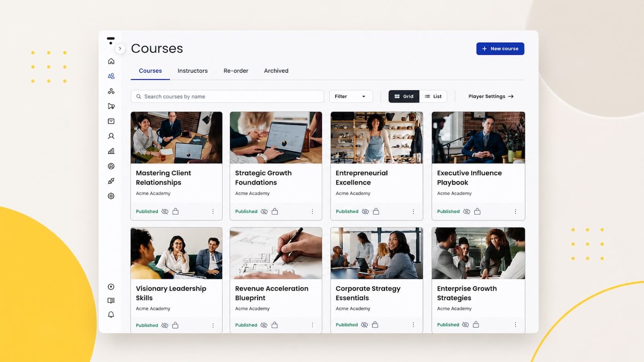Screen dimensions: 644x362
Task: Click the circled up-arrow upgrade icon
Action: point(111,287)
